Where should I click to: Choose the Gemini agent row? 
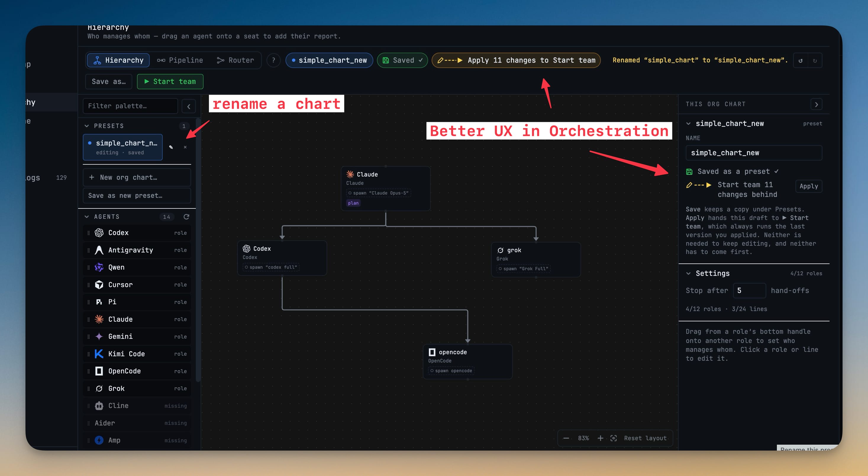tap(137, 337)
